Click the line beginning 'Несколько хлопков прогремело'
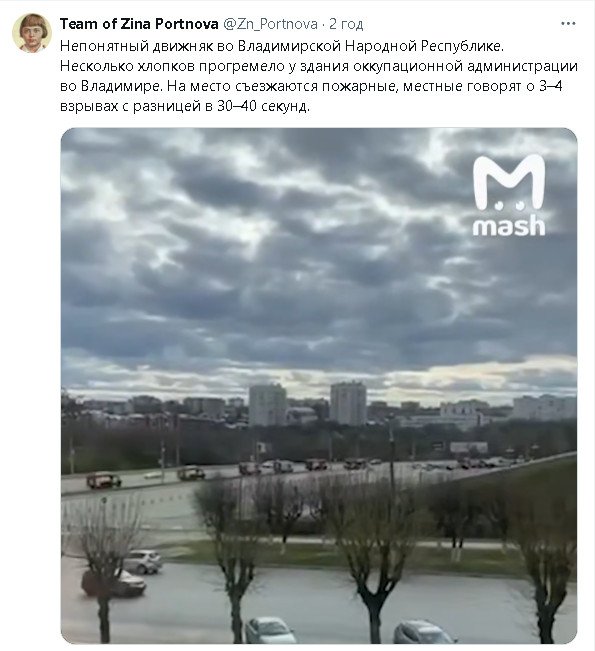Screen dimensions: 595x651 click(x=319, y=66)
